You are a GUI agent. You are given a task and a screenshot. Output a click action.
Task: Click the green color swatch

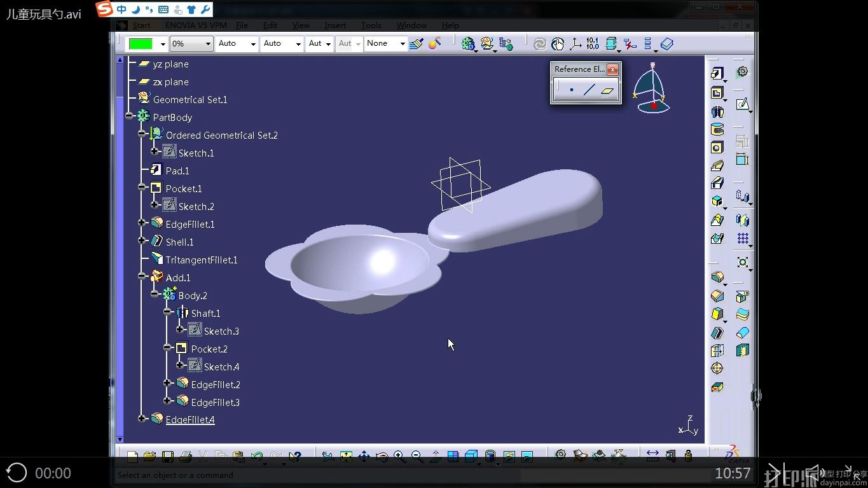(141, 44)
